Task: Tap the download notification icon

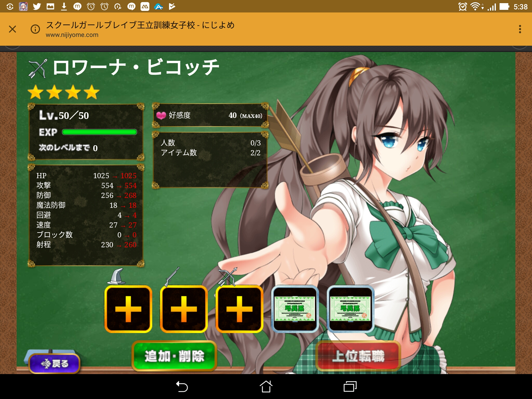Action: point(64,6)
